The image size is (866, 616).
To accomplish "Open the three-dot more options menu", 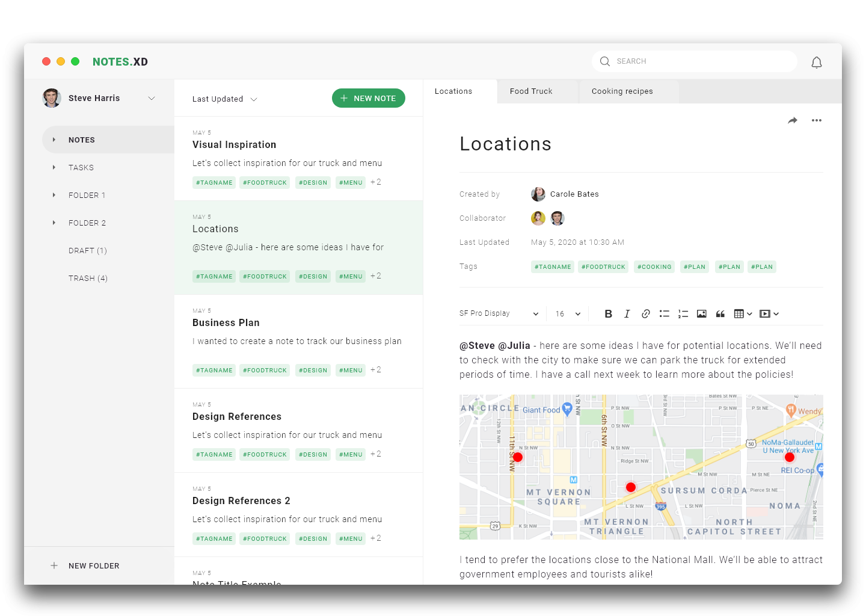I will (x=816, y=120).
